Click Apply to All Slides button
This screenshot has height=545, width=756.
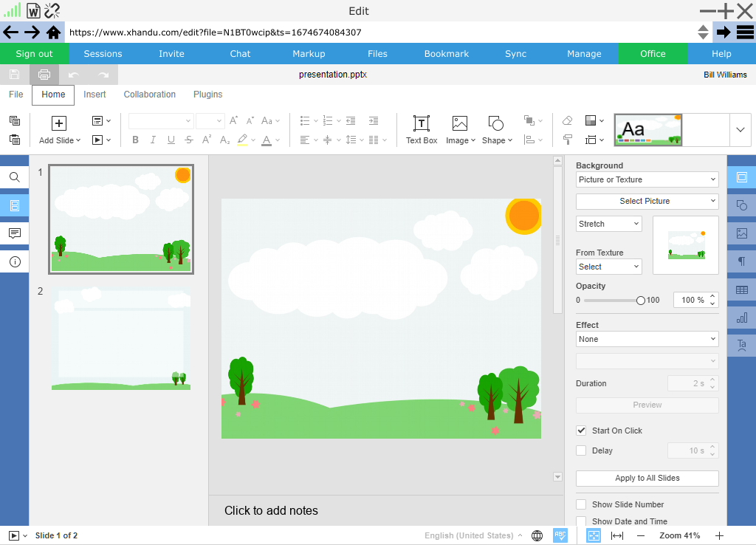click(x=647, y=478)
